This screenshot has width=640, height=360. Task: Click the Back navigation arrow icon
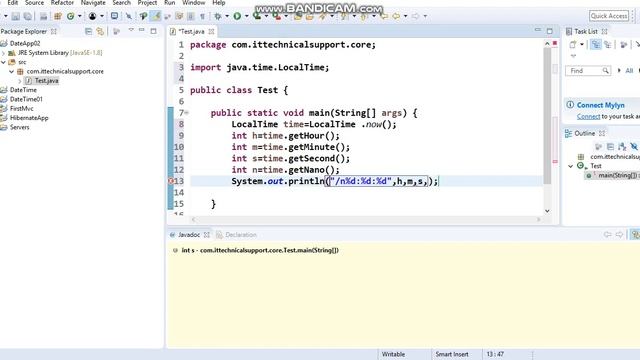396,16
